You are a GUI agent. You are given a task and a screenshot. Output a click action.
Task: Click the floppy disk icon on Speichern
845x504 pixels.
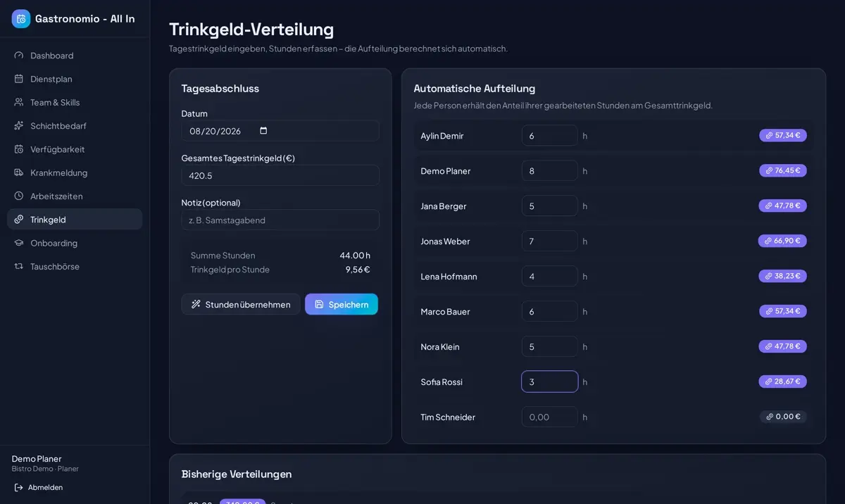point(319,304)
